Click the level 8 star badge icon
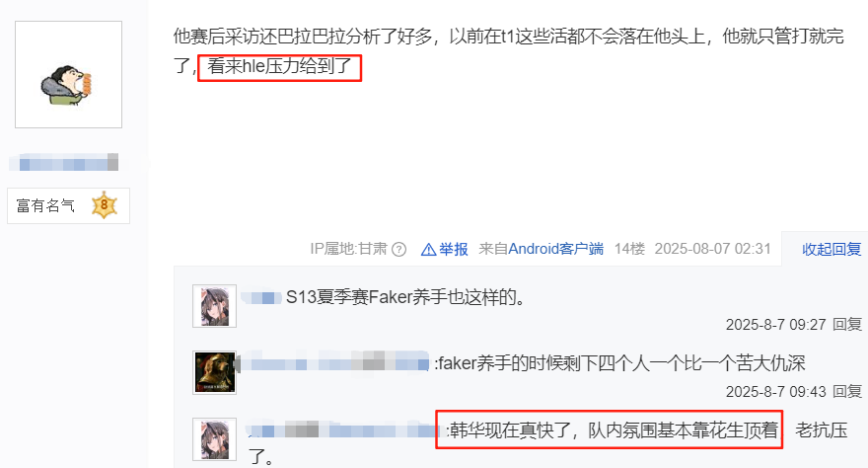 pyautogui.click(x=105, y=205)
